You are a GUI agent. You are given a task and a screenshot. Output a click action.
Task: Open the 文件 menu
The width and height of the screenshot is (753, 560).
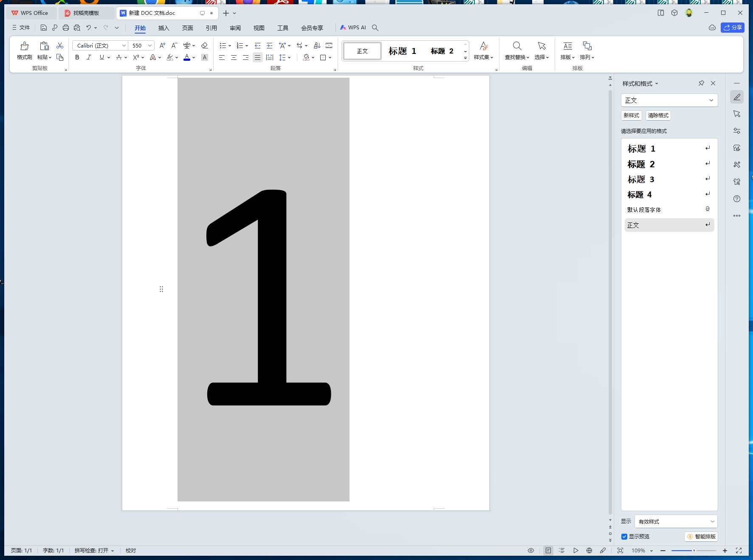point(21,28)
